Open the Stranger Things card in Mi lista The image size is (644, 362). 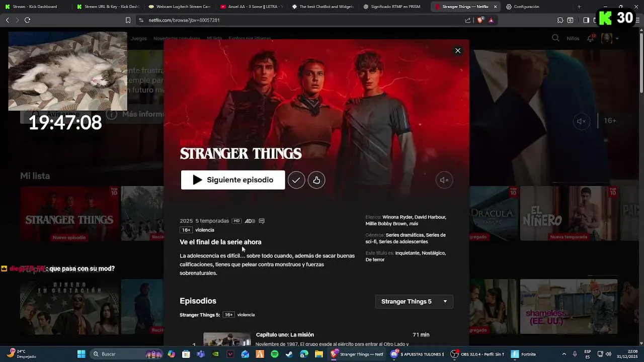click(x=69, y=214)
